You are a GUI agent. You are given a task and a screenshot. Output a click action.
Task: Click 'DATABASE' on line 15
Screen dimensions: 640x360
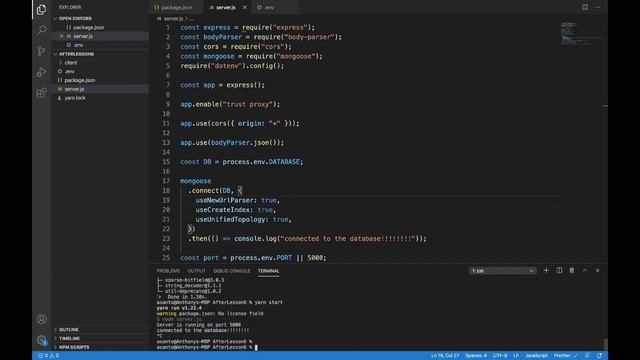click(x=284, y=162)
